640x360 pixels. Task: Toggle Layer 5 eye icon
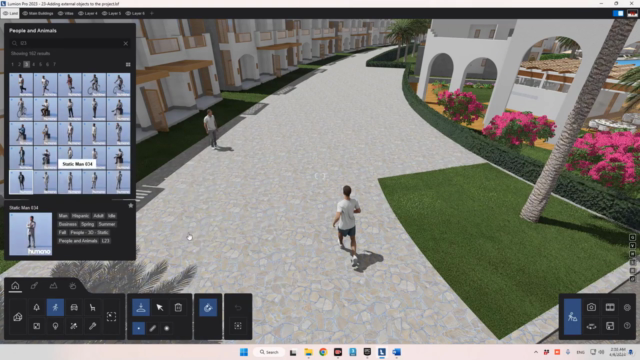pyautogui.click(x=104, y=13)
